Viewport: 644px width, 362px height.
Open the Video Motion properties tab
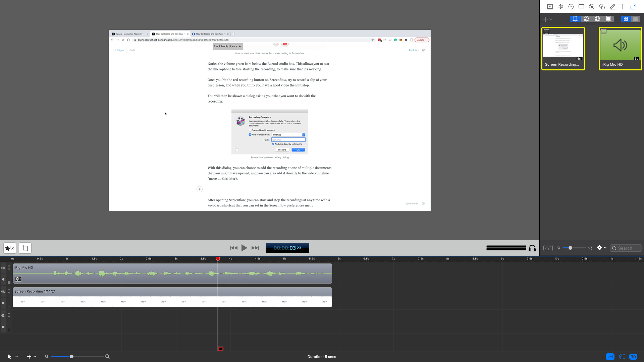coord(571,7)
